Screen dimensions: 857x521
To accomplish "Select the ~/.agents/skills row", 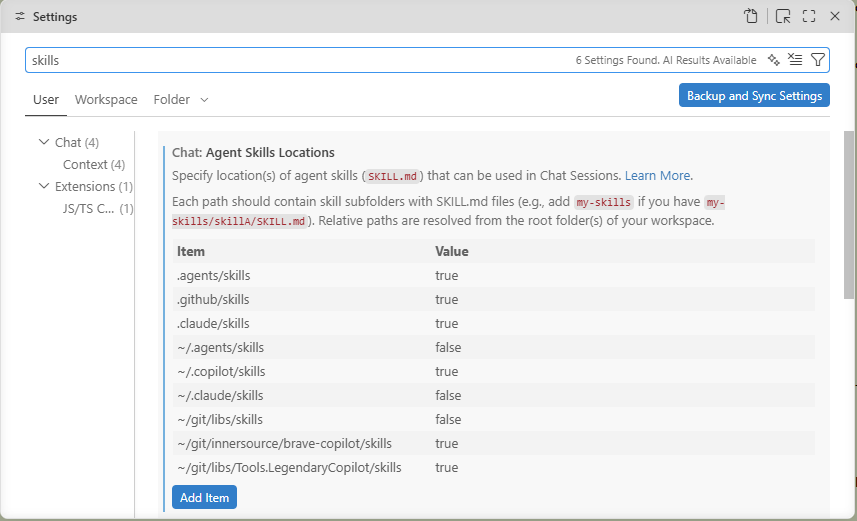I will (494, 348).
